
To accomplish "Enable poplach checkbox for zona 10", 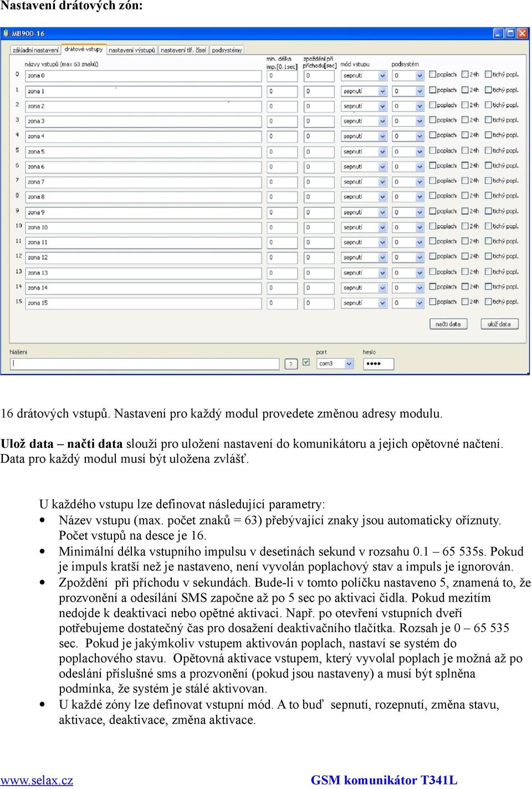I will coord(433,226).
